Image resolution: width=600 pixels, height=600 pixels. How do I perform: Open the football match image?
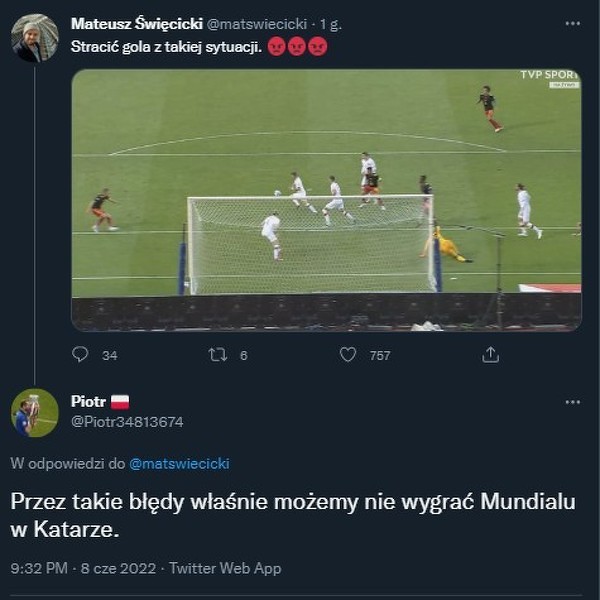[x=326, y=200]
